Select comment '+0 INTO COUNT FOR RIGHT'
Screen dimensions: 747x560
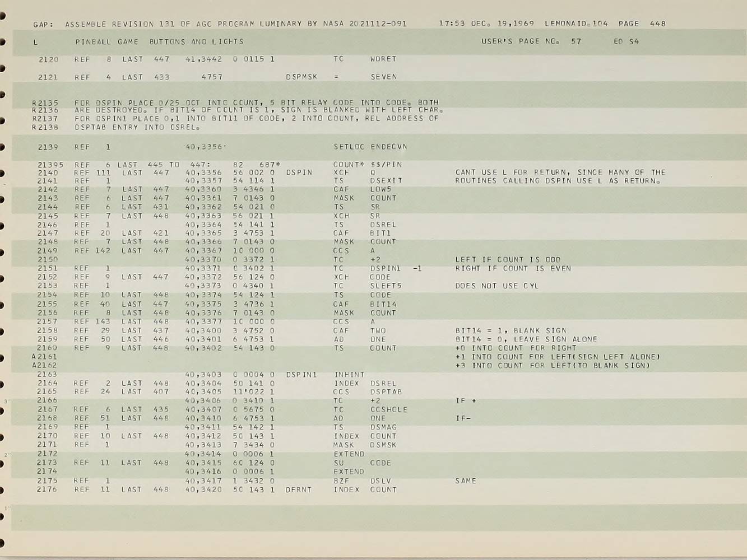point(516,348)
